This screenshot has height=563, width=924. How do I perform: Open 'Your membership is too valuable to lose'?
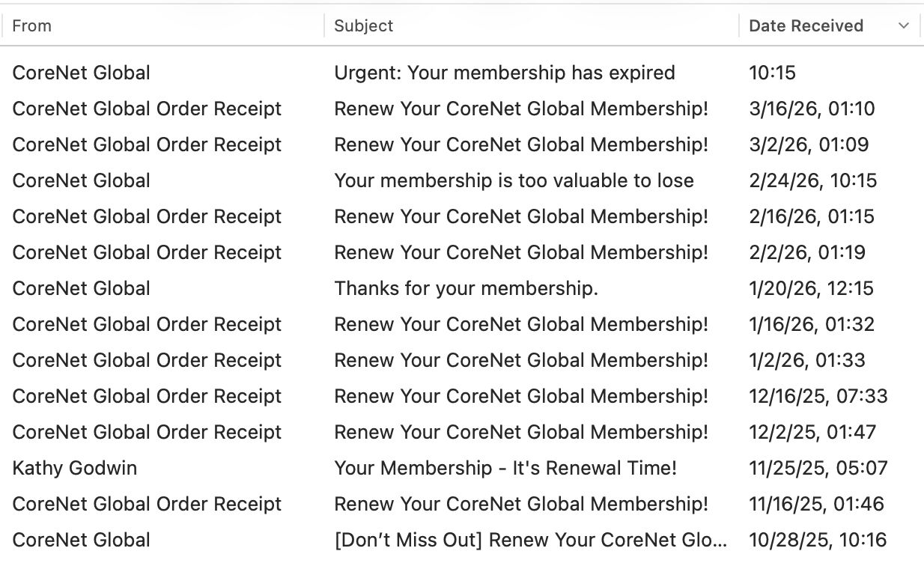(x=514, y=180)
